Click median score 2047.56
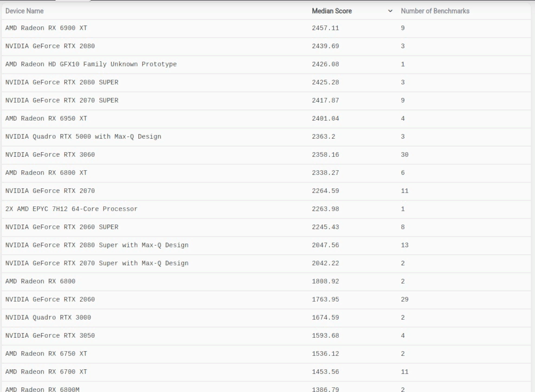 [326, 245]
